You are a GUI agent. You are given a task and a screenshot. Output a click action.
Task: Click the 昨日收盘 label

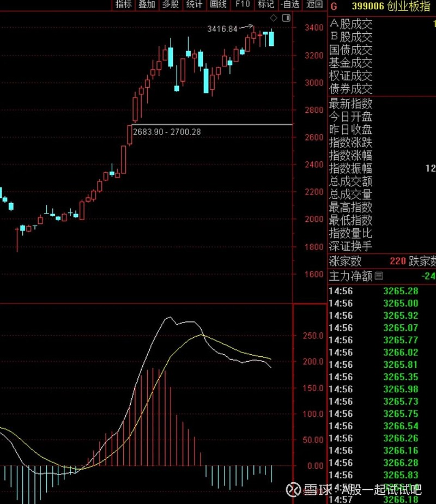click(350, 130)
